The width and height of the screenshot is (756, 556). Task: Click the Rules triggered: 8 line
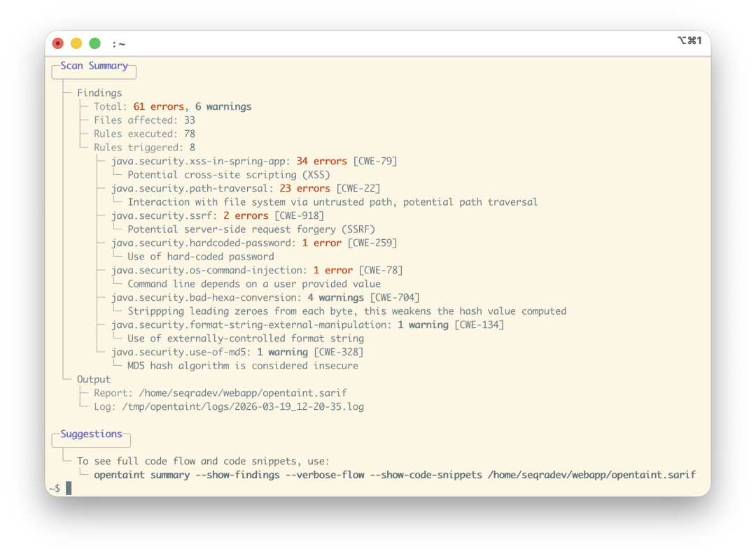click(144, 148)
